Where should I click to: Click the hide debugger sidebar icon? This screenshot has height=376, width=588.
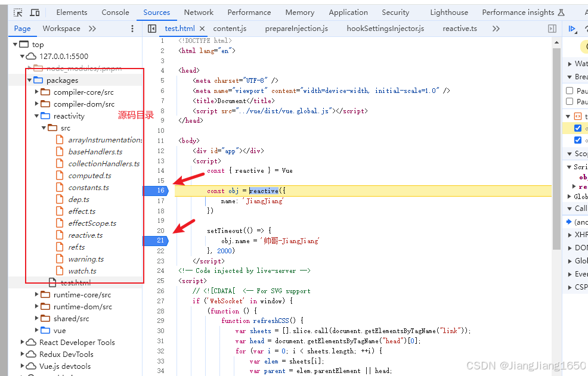click(552, 29)
